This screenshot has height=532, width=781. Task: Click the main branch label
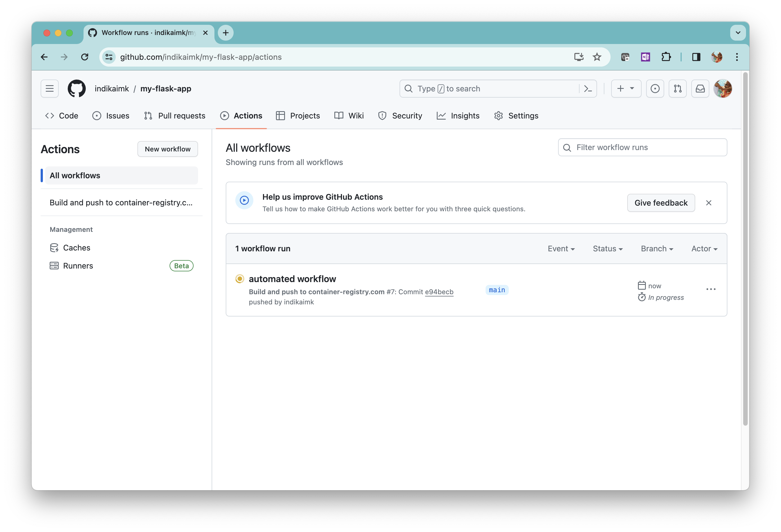tap(497, 290)
